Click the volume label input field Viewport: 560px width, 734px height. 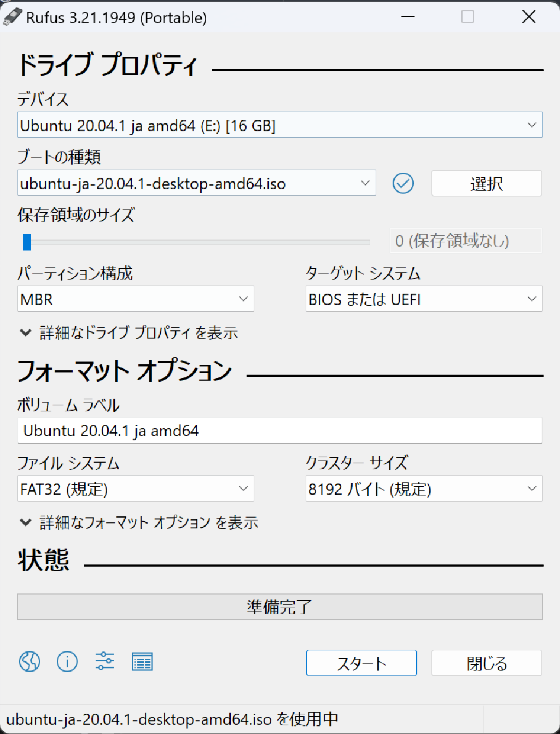280,431
